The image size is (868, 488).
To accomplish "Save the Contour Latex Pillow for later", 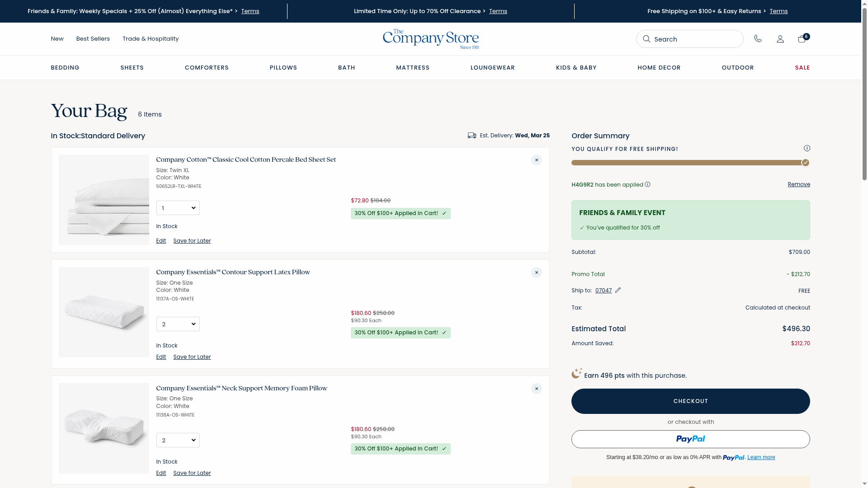I will click(x=192, y=357).
